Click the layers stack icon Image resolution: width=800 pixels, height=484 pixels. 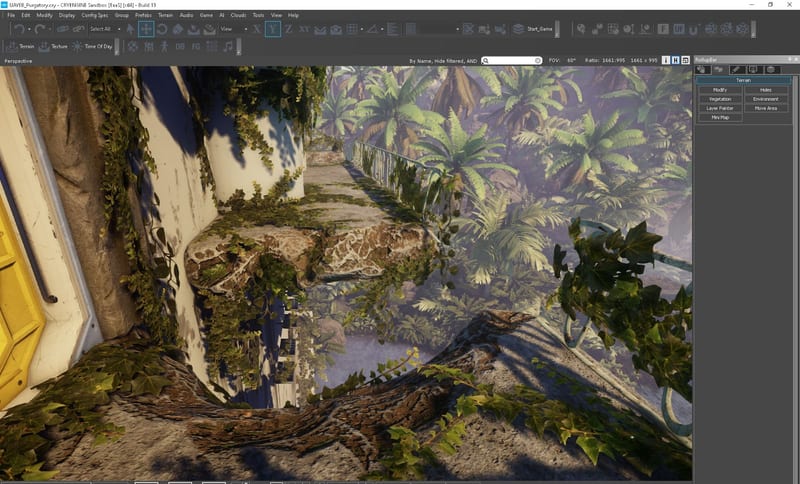click(x=518, y=29)
